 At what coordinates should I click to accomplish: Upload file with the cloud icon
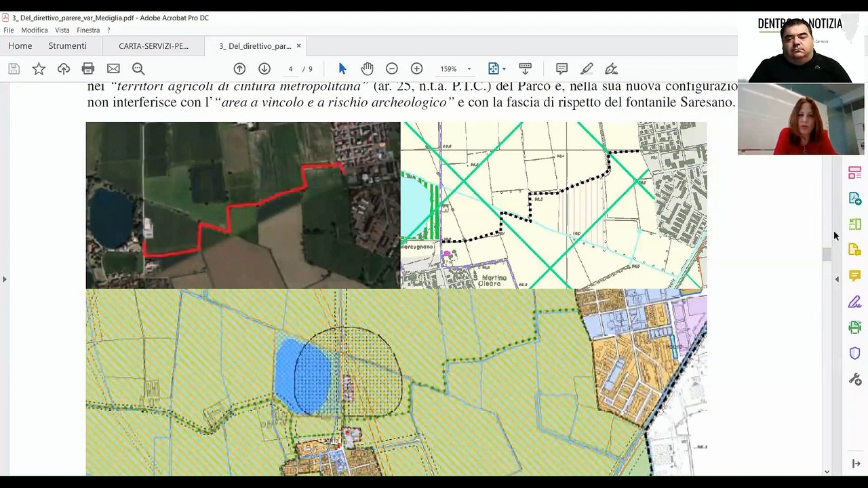tap(64, 68)
